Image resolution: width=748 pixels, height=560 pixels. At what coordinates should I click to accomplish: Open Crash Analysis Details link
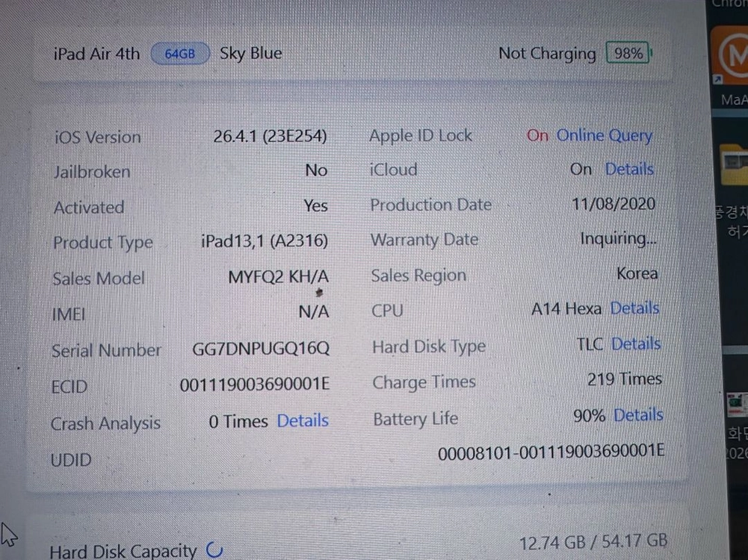click(x=303, y=421)
